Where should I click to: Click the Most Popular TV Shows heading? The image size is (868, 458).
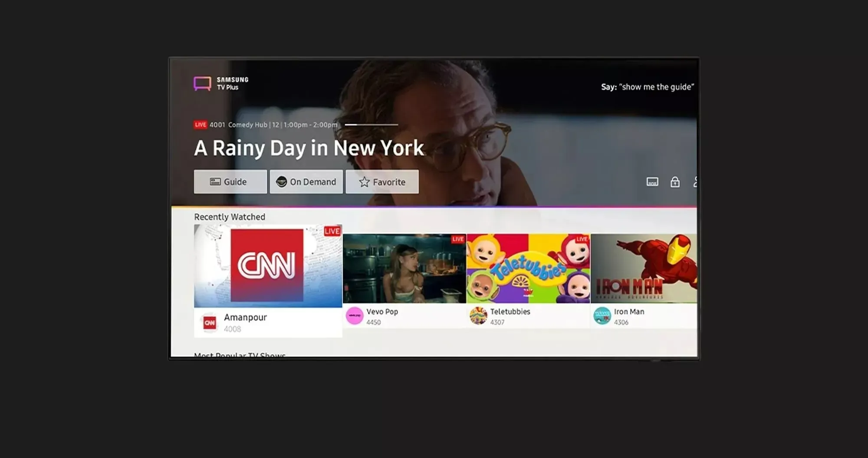pos(240,356)
